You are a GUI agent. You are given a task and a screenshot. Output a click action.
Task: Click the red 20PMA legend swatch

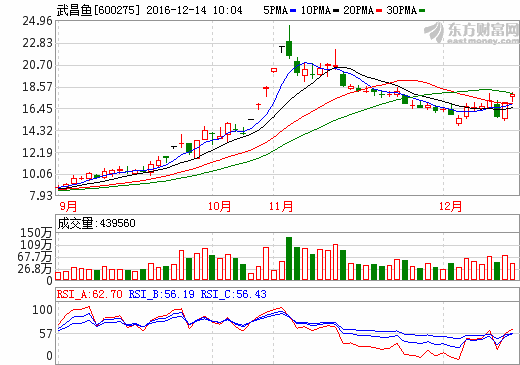click(379, 11)
